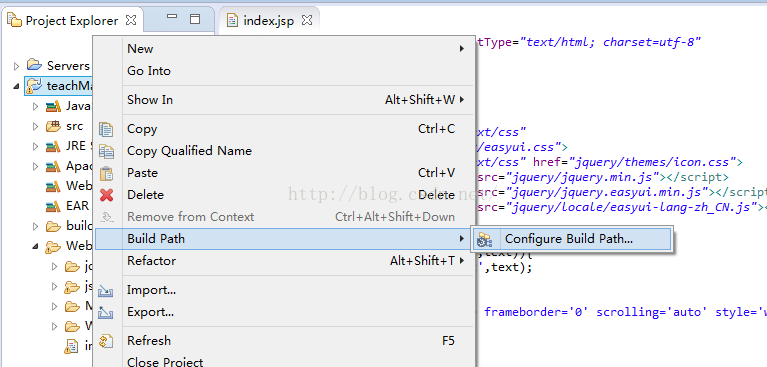This screenshot has width=767, height=367.
Task: Close the Project Explorer view tab
Action: pyautogui.click(x=131, y=20)
